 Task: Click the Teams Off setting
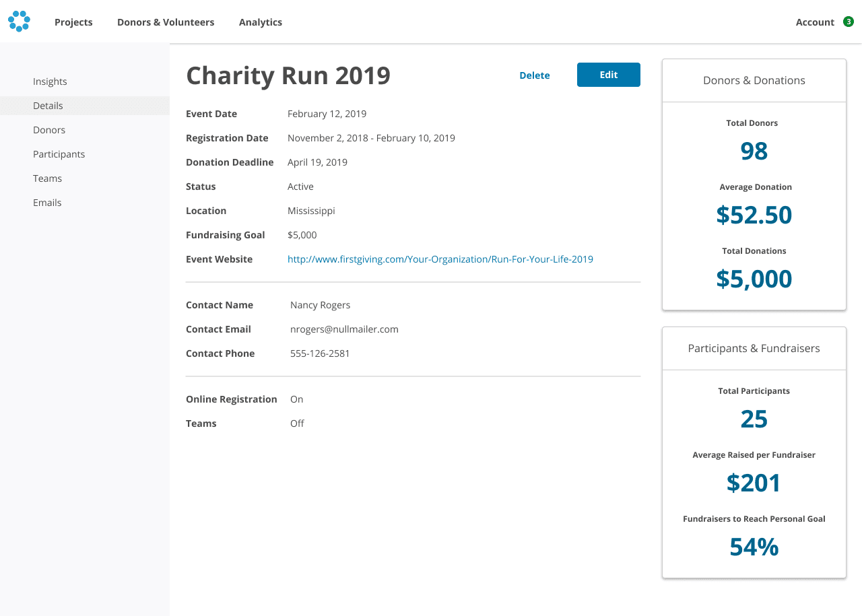298,423
